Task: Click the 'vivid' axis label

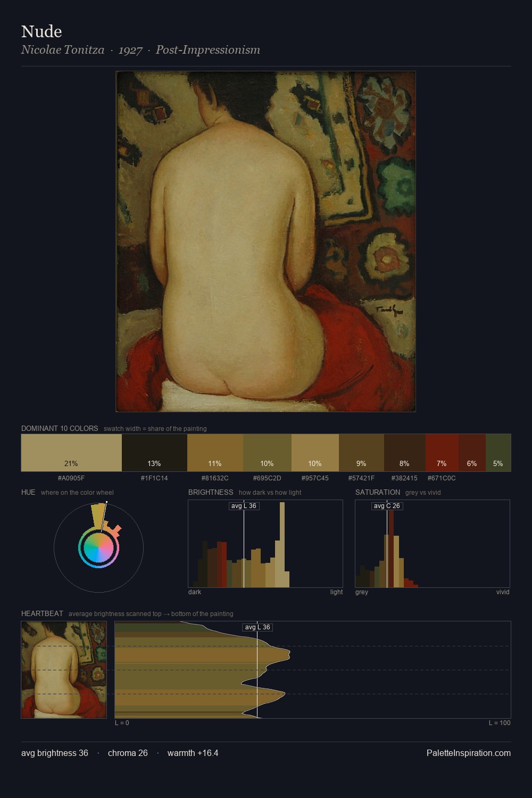Action: [503, 592]
